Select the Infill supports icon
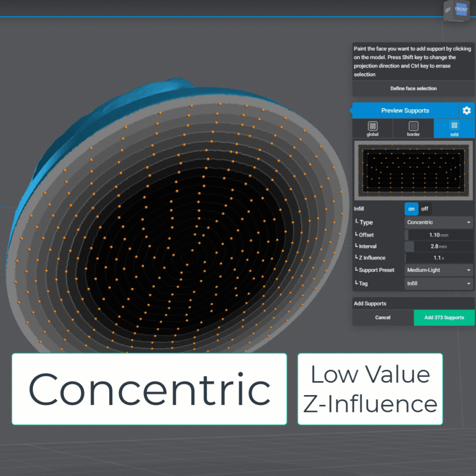Viewport: 476px width, 476px height. [454, 128]
